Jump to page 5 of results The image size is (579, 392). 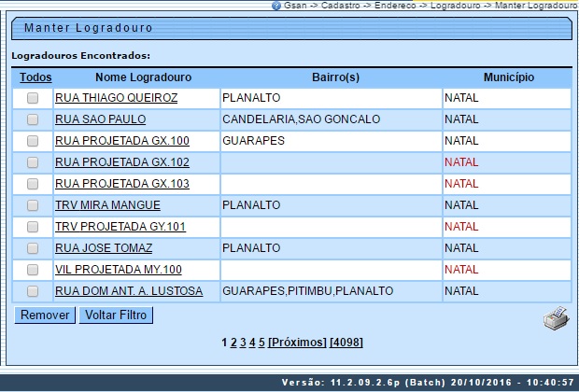[x=261, y=343]
